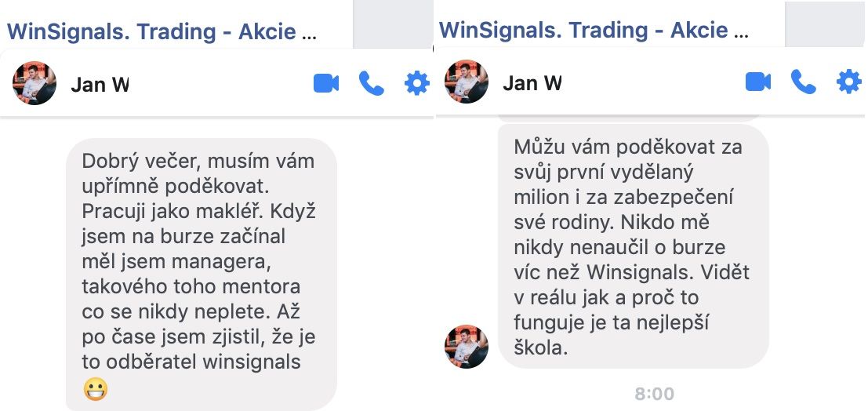
Task: Click the 8:00 timestamp
Action: (654, 394)
